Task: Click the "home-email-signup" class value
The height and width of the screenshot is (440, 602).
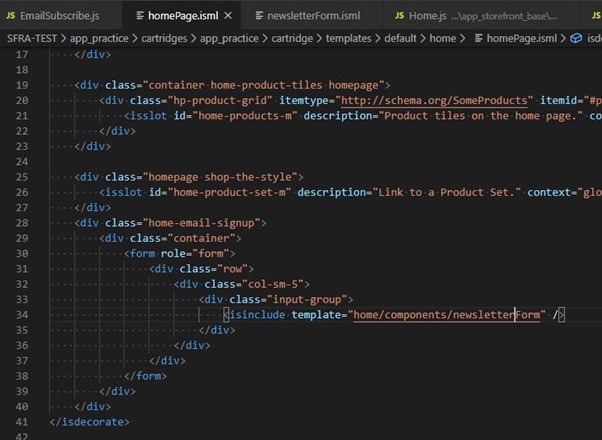Action: [202, 223]
